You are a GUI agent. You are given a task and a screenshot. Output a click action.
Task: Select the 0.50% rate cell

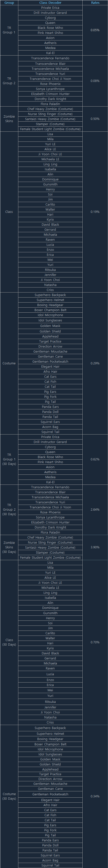pyautogui.click(x=95, y=119)
